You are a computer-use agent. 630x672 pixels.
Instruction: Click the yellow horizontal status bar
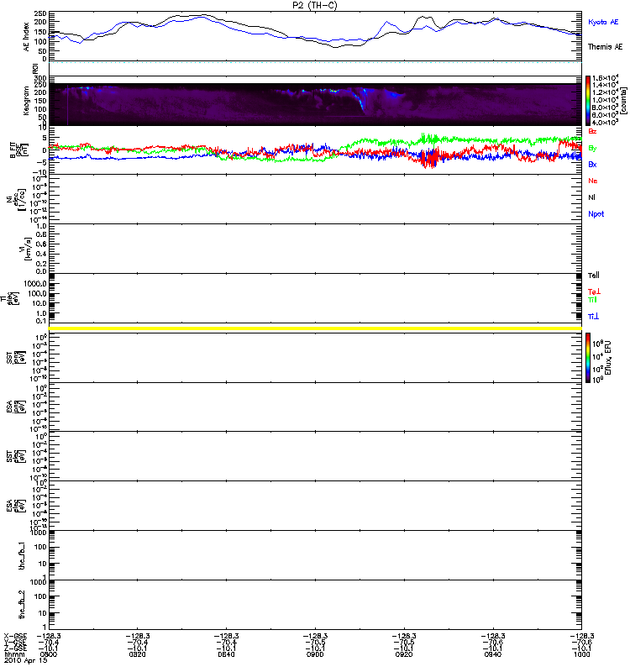(315, 328)
